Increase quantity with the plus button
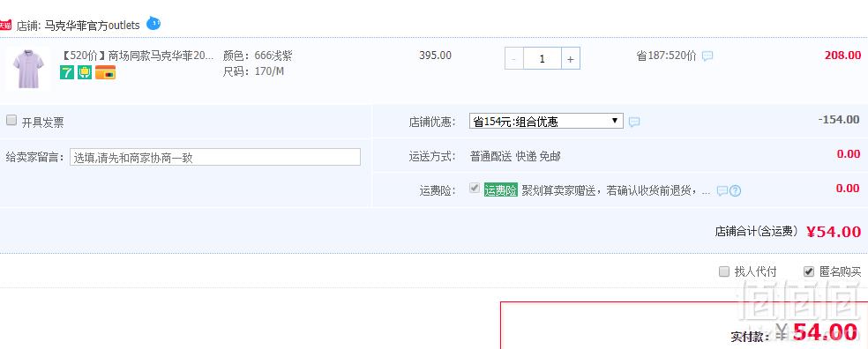The image size is (868, 349). 571,59
